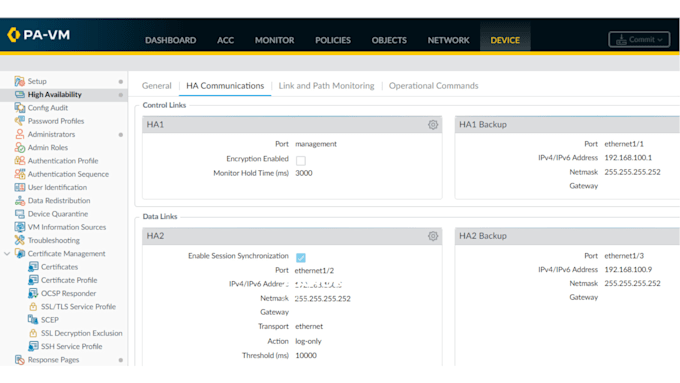Select High Availability in the sidebar

[55, 94]
